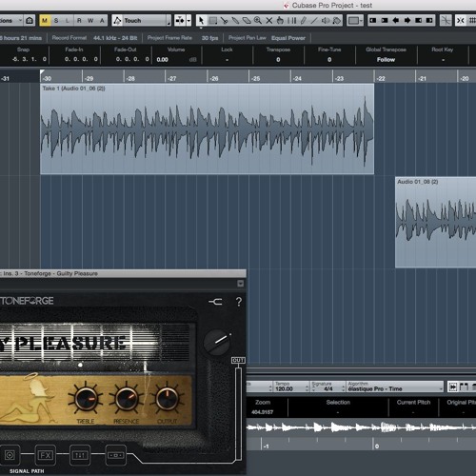
Task: Toggle global Mute M button
Action: tap(45, 21)
